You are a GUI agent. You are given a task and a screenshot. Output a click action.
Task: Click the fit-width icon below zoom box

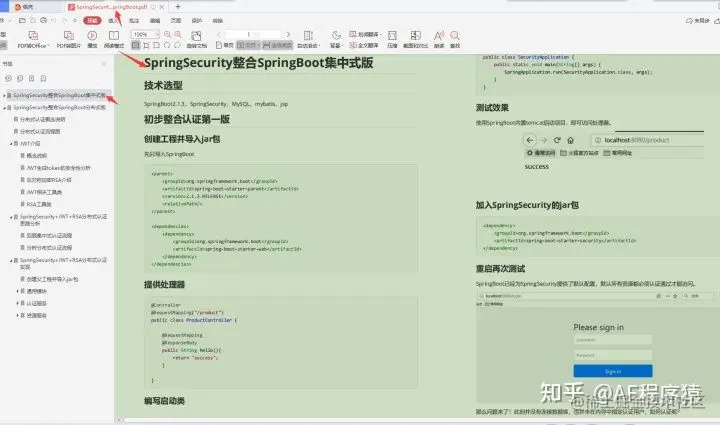point(146,45)
